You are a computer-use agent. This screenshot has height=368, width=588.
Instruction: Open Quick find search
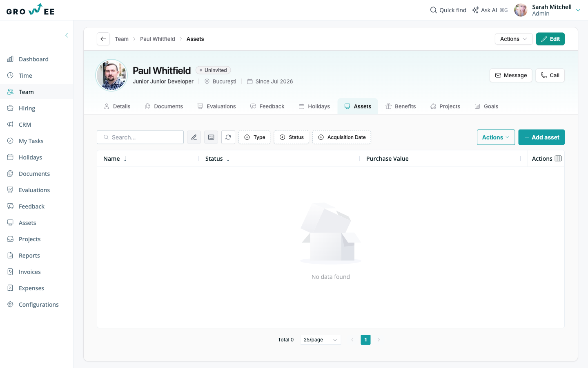[x=448, y=10]
